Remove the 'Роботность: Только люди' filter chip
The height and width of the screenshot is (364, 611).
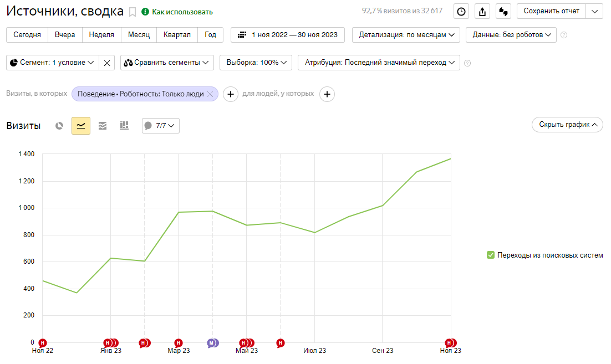pos(210,94)
